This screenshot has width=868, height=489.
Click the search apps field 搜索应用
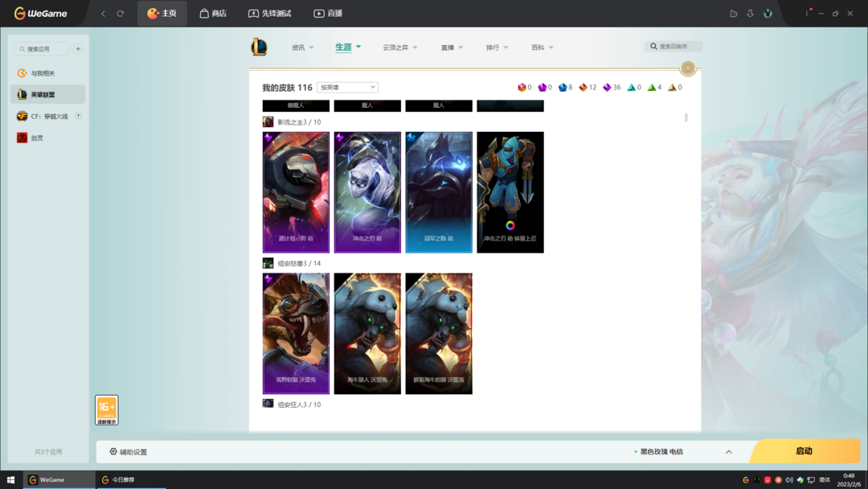[42, 49]
